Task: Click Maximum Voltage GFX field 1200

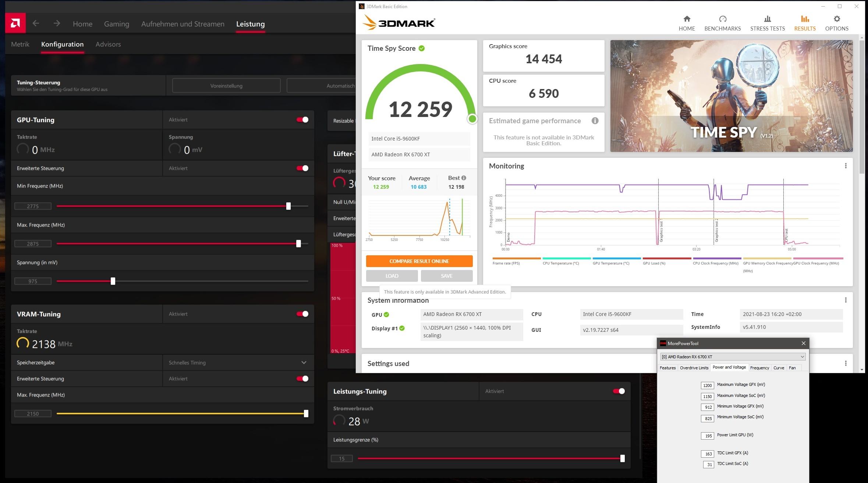Action: coord(707,386)
